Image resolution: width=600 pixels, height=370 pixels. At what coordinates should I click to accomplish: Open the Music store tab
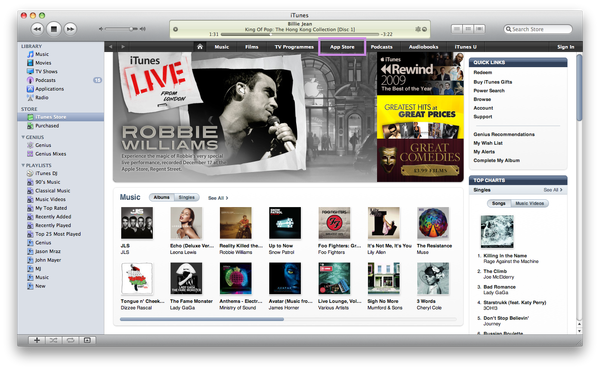[x=222, y=47]
